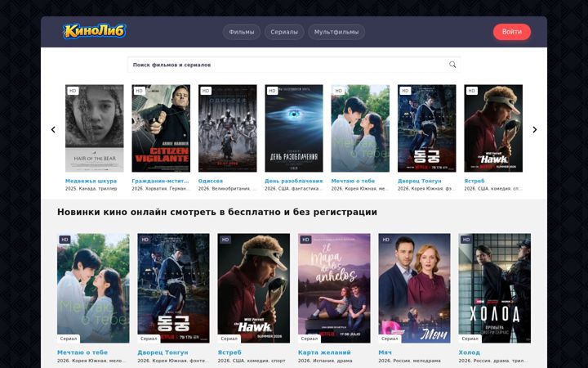This screenshot has width=588, height=368.
Task: Open the Сериалы menu item
Action: (284, 32)
